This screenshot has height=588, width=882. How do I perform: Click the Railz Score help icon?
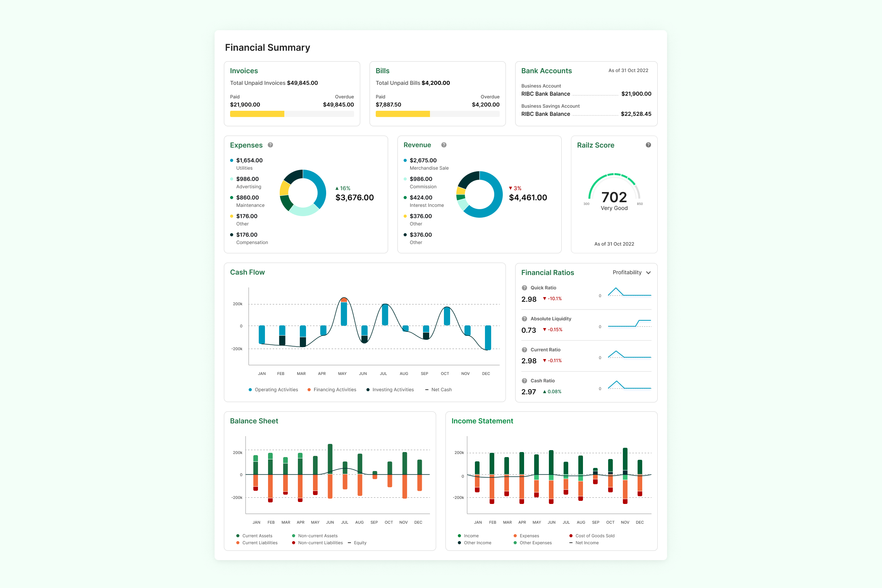pos(648,145)
